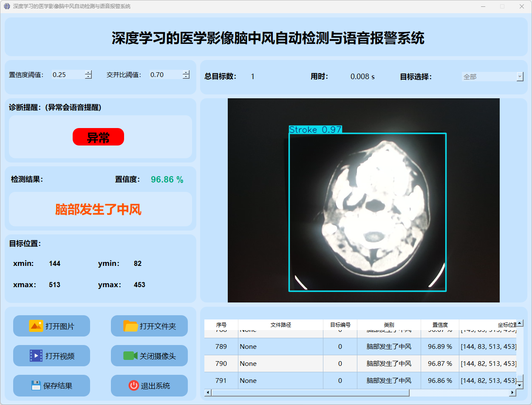Click the open folder icon
The image size is (532, 405).
[130, 326]
